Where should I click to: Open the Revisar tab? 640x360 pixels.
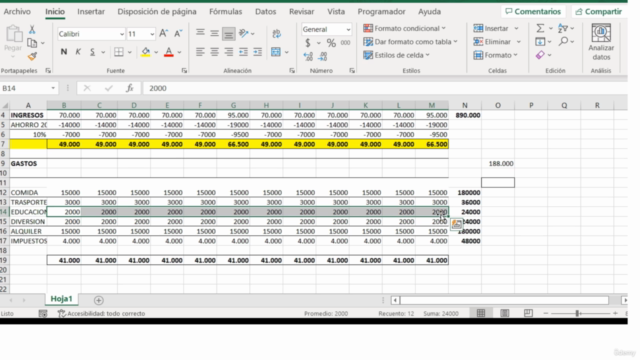coord(302,11)
